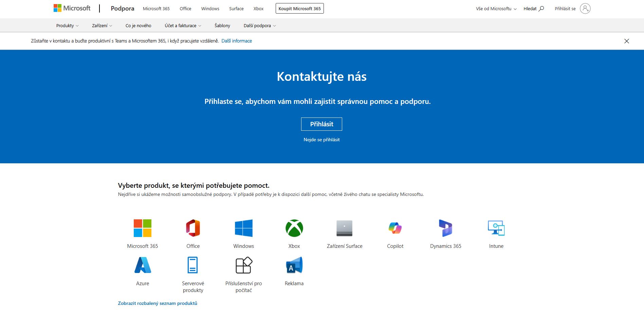
Task: Open the Účet a fakturace dropdown
Action: pos(183,25)
